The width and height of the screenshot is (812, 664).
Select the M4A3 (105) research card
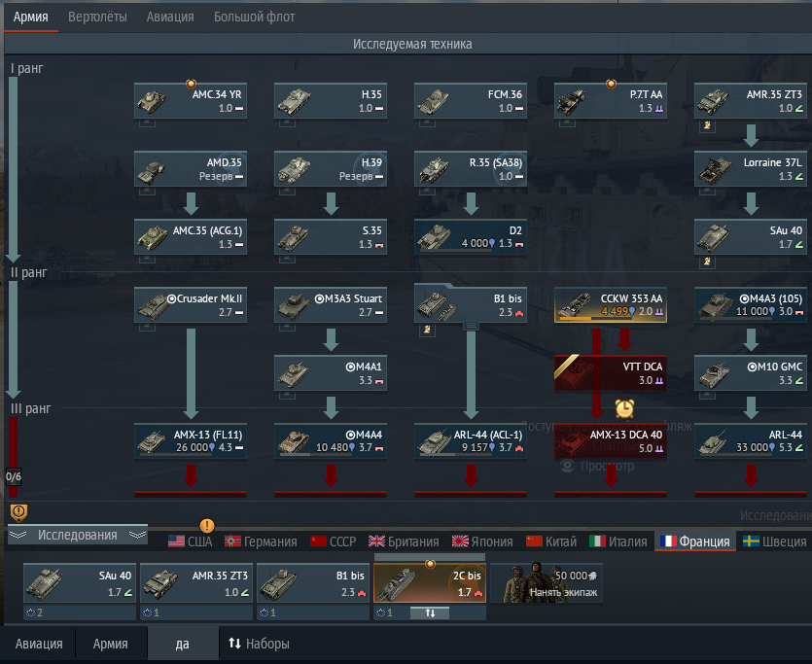(751, 305)
